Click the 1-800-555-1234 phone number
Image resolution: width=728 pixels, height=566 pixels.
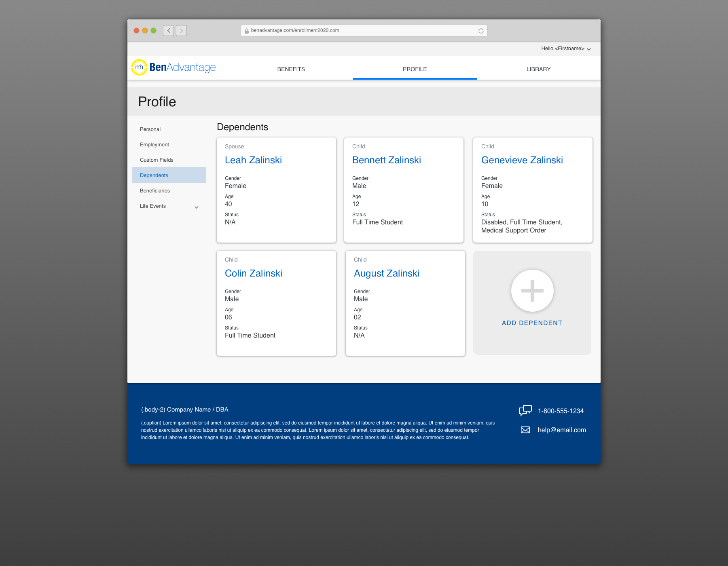[561, 411]
